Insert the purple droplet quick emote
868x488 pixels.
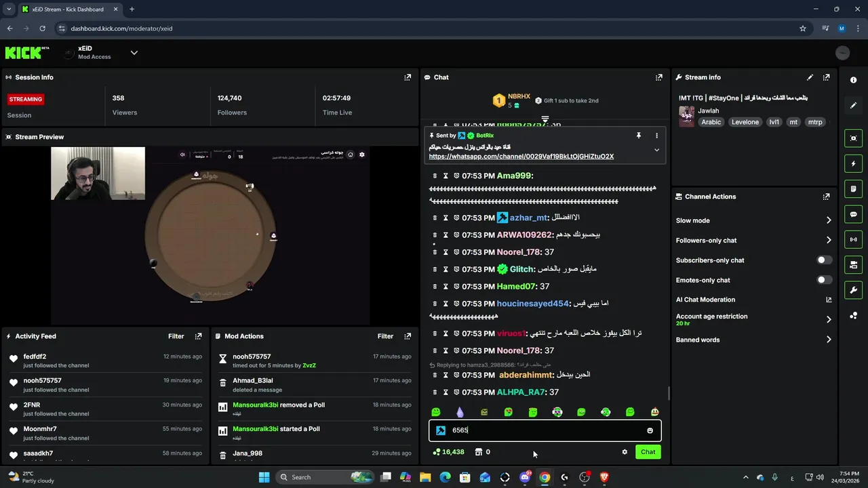[x=460, y=412]
